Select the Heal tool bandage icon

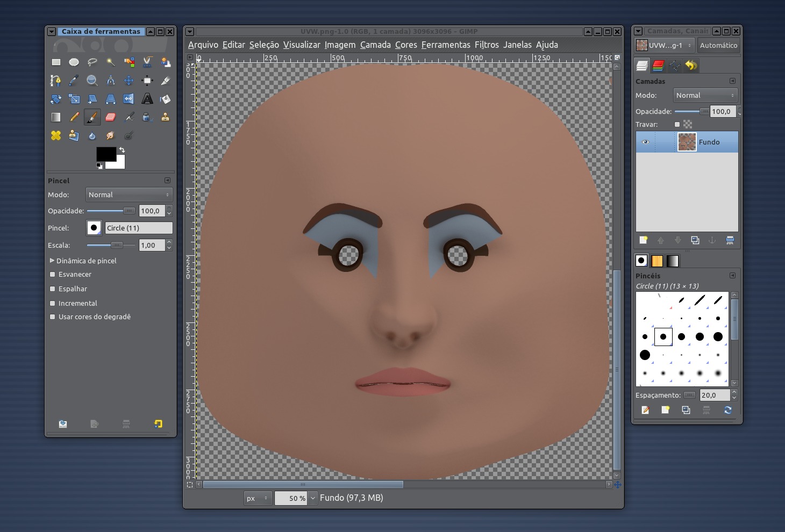click(56, 135)
